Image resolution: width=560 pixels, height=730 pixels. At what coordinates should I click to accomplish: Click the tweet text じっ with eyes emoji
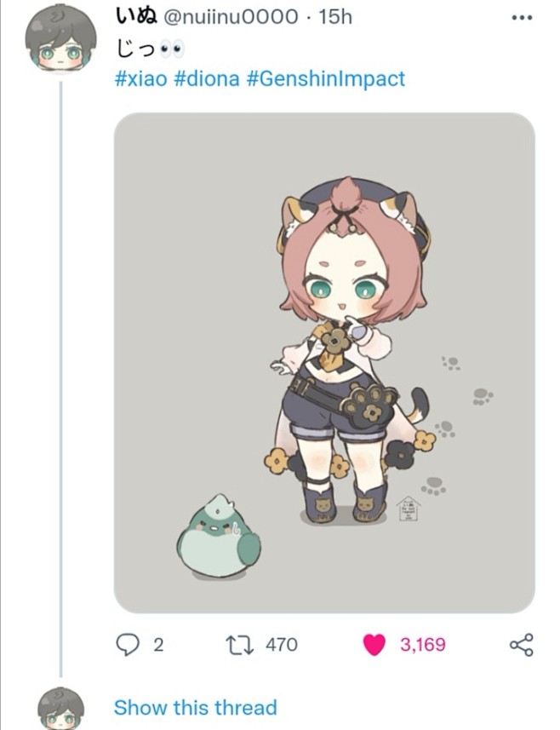tap(150, 49)
